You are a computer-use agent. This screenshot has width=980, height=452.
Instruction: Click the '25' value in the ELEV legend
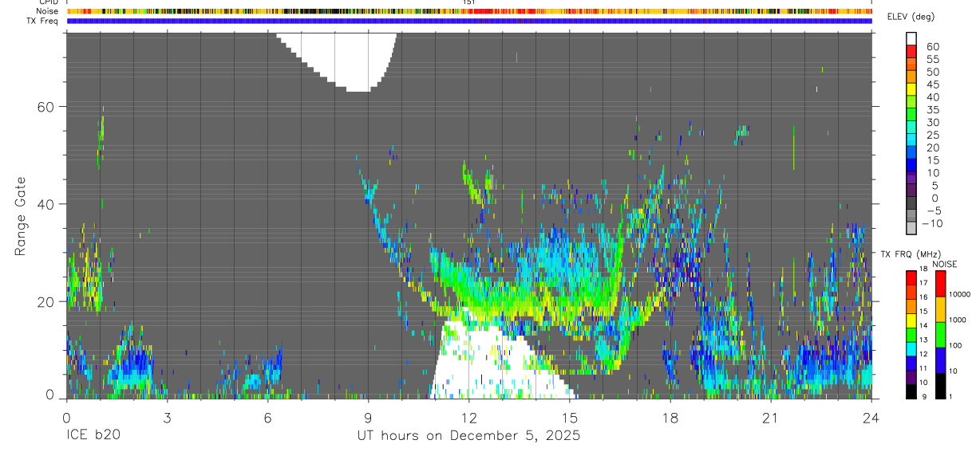coord(932,136)
